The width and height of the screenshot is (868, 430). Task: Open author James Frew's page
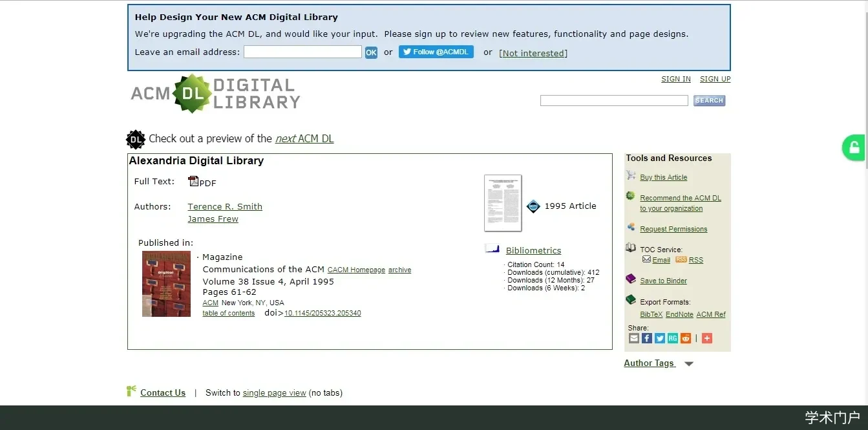pyautogui.click(x=213, y=219)
